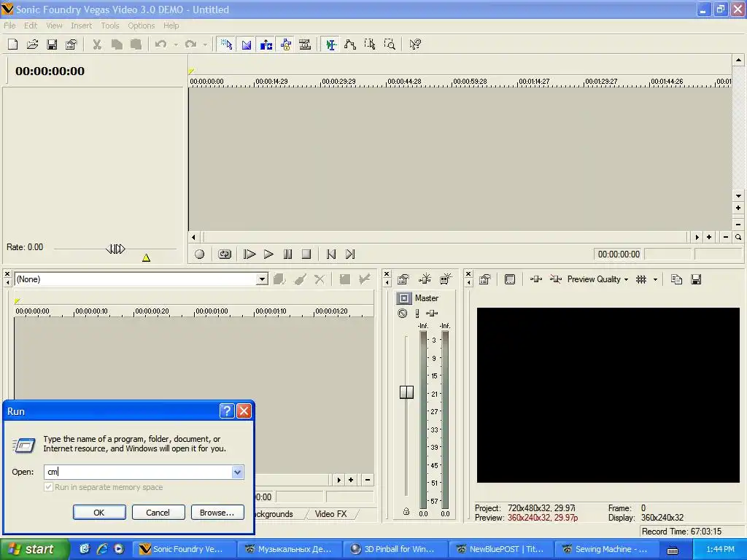
Task: Open the dropdown arrow beside the grid overlay icon
Action: click(655, 279)
